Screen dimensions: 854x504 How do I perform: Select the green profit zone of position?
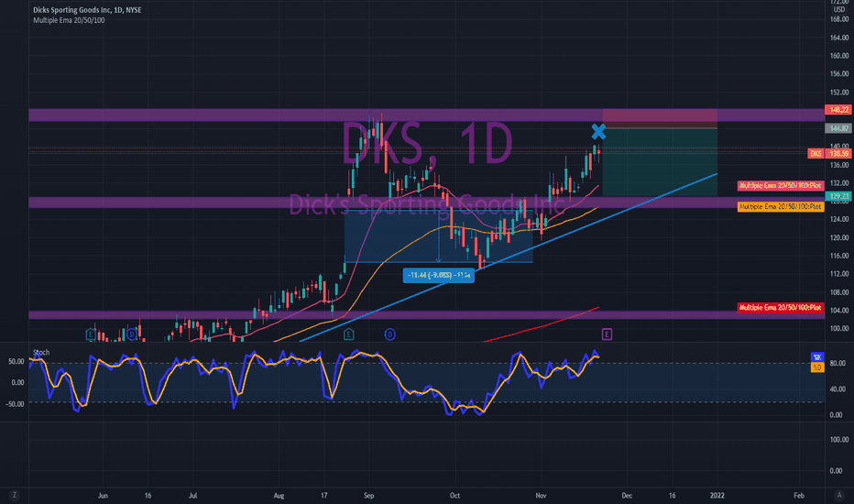(660, 162)
